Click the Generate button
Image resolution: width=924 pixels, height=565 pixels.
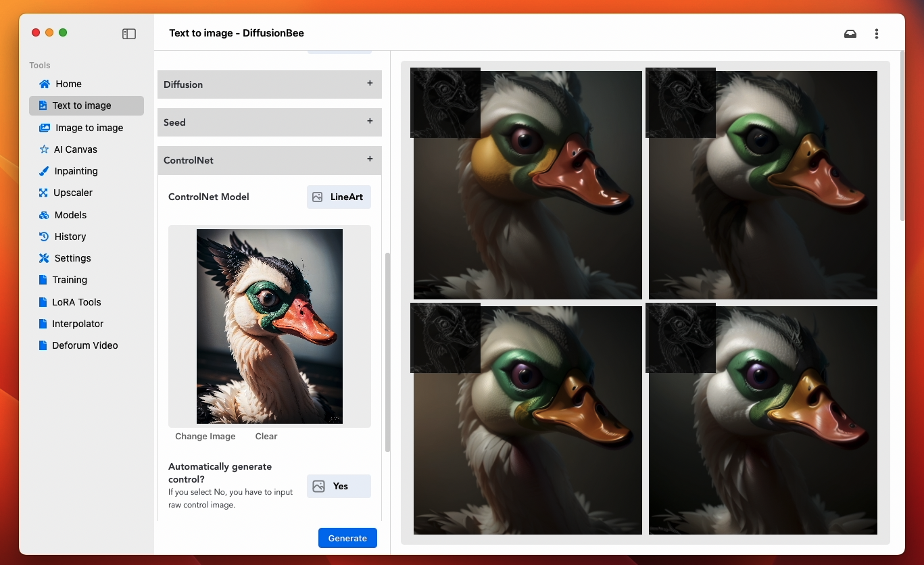pos(347,538)
